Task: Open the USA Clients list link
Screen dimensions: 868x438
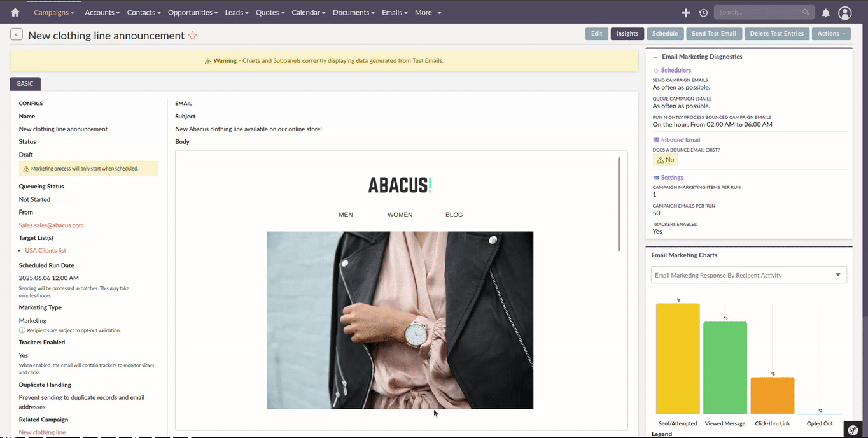Action: (x=45, y=251)
